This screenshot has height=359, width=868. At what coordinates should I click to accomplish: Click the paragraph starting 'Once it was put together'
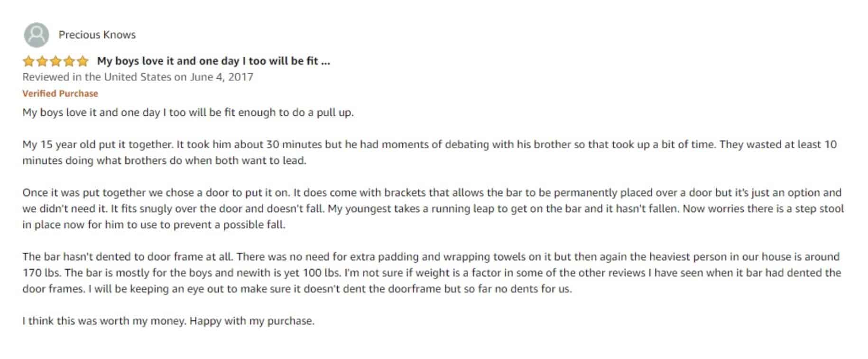click(x=433, y=208)
